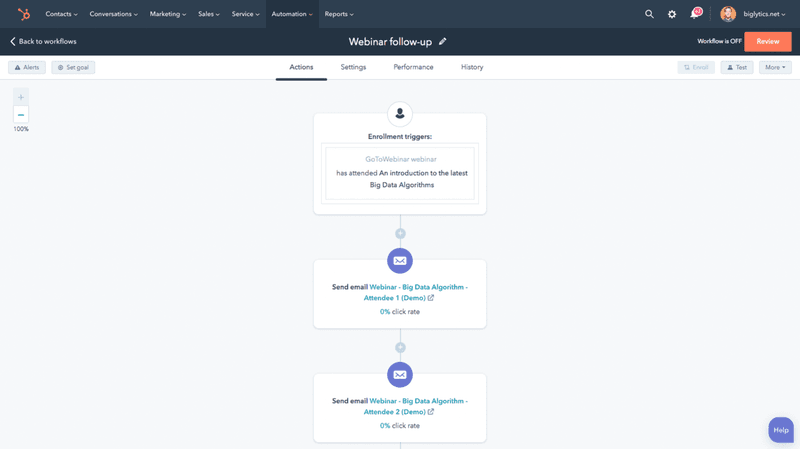Click plus connector below enrollment triggers
This screenshot has height=449, width=800.
(400, 234)
